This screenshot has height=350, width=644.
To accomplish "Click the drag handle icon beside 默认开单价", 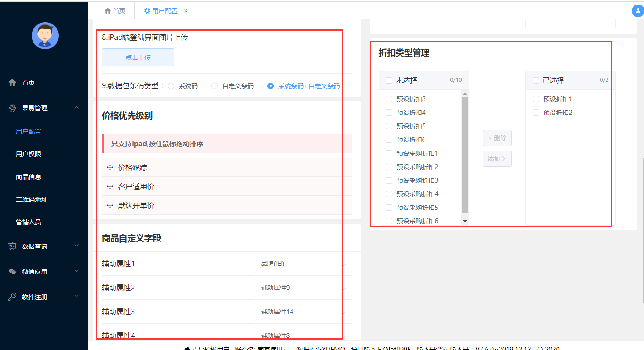I will pos(110,206).
